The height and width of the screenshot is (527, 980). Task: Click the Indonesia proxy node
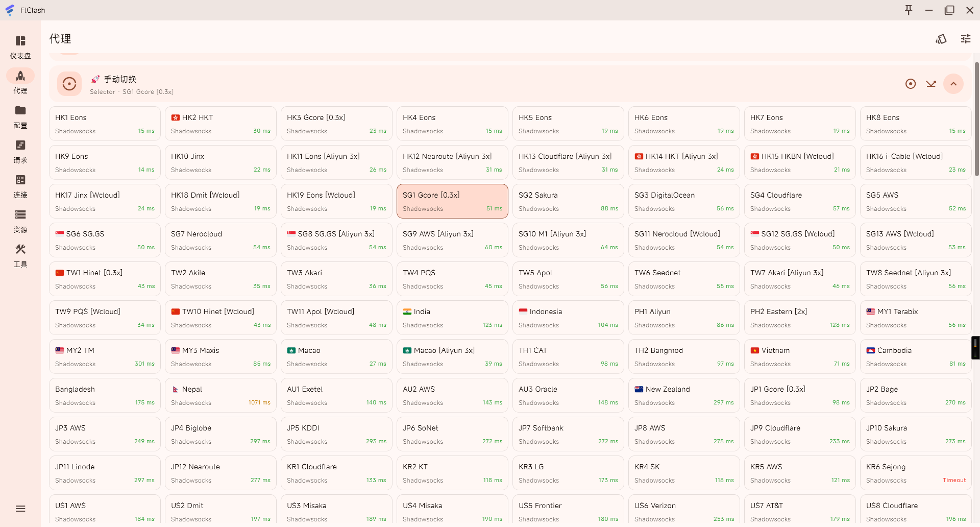click(x=568, y=318)
